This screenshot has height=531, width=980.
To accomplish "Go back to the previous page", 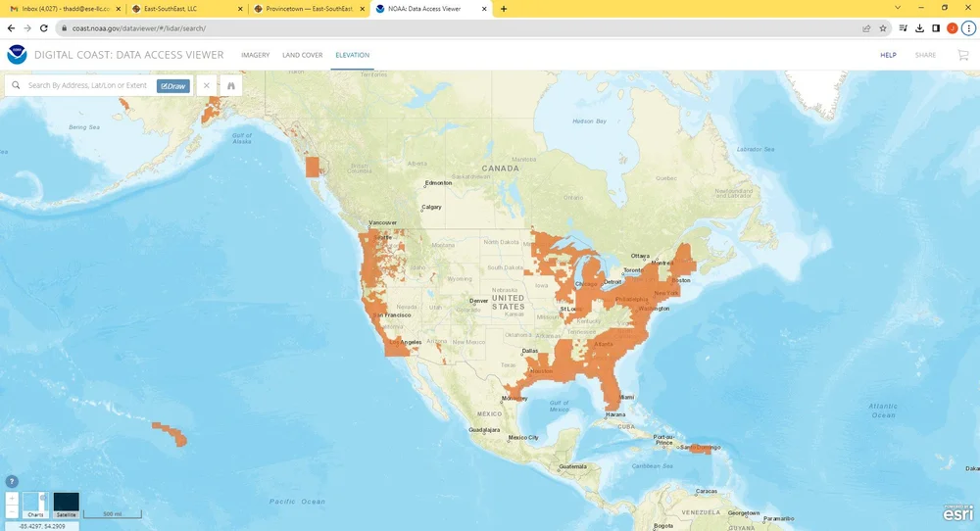I will coord(11,28).
